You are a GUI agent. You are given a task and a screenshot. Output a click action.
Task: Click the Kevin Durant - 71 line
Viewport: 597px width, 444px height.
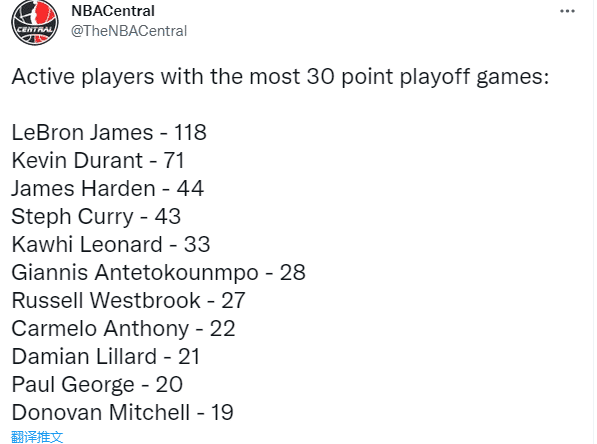[98, 160]
